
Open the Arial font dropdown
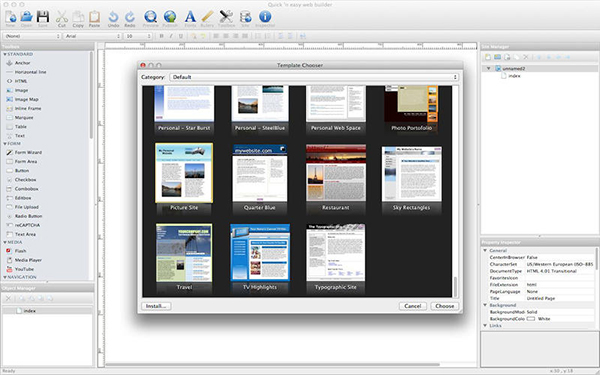pyautogui.click(x=92, y=36)
